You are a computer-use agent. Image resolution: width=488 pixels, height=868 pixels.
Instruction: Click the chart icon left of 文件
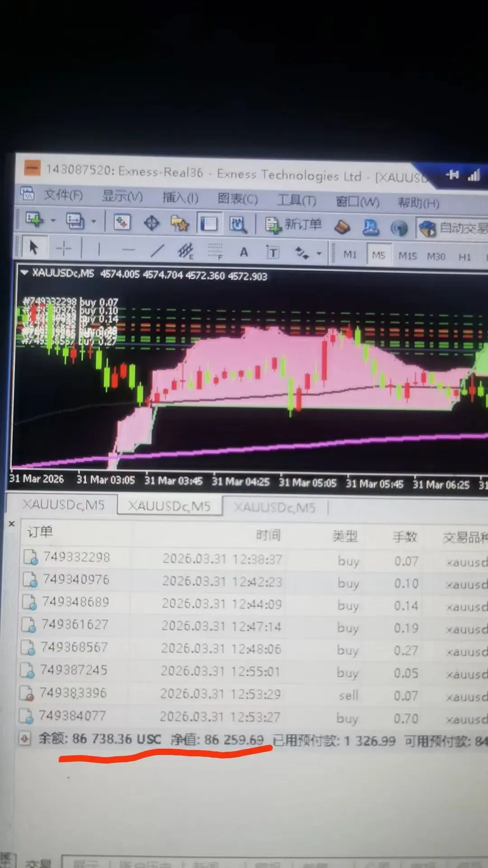pyautogui.click(x=27, y=193)
